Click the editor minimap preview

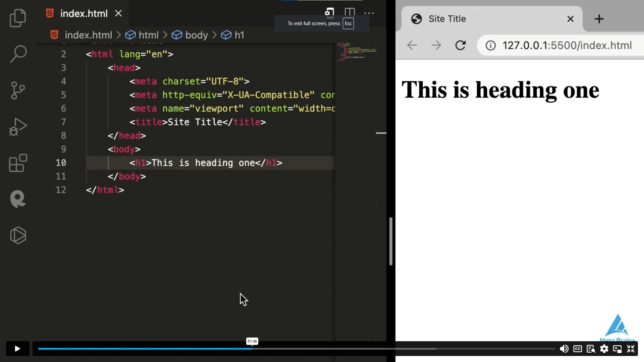pos(357,52)
